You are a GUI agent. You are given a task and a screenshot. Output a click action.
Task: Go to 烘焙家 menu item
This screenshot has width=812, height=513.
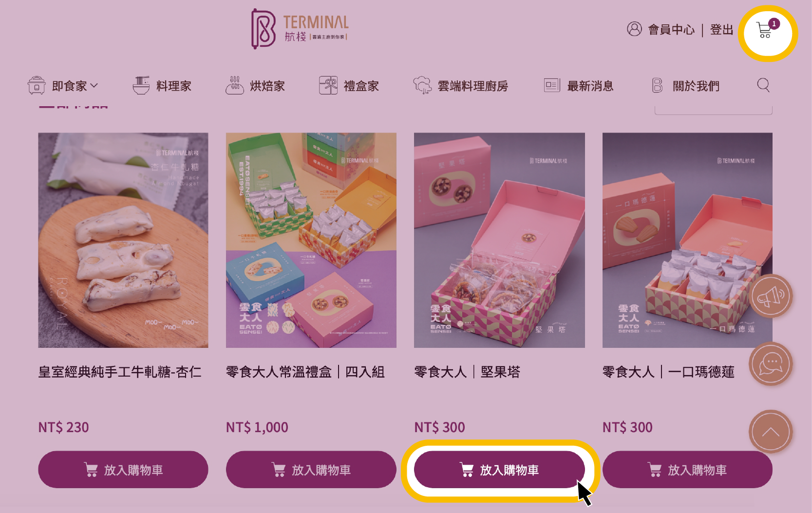(255, 86)
